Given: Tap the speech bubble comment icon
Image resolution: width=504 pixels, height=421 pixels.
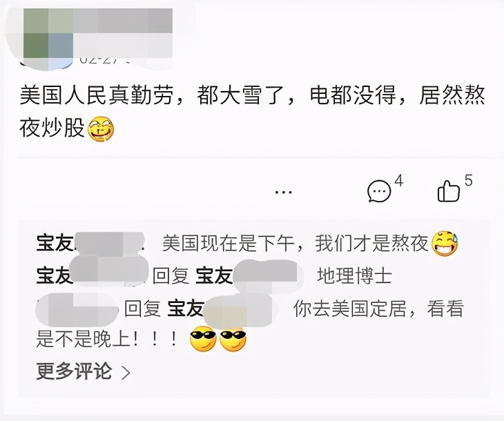Looking at the screenshot, I should pyautogui.click(x=379, y=191).
